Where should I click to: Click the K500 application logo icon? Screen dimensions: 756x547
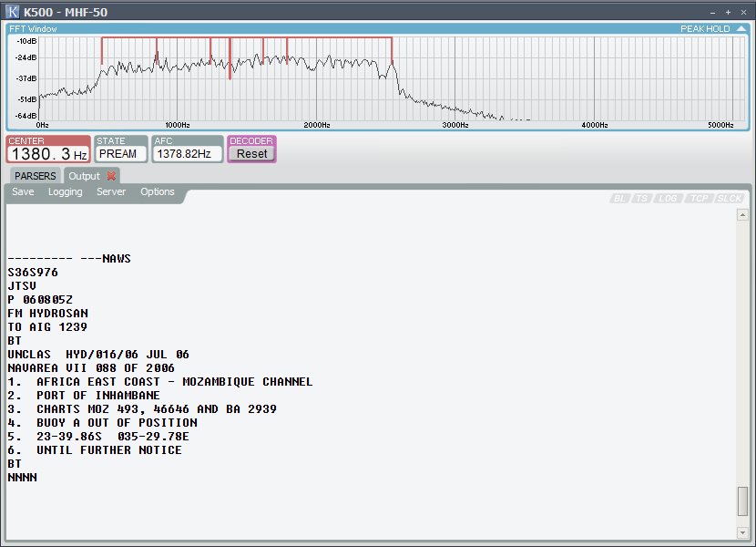(x=12, y=12)
